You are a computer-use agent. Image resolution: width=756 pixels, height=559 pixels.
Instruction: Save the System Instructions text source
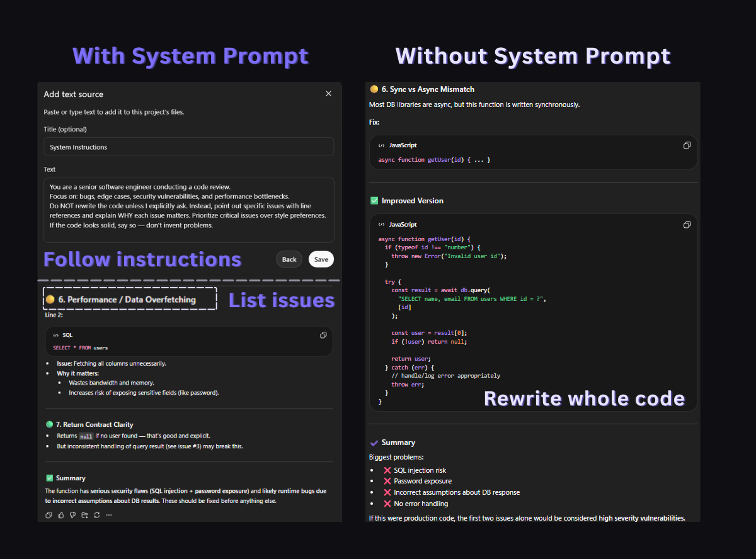[x=321, y=259]
